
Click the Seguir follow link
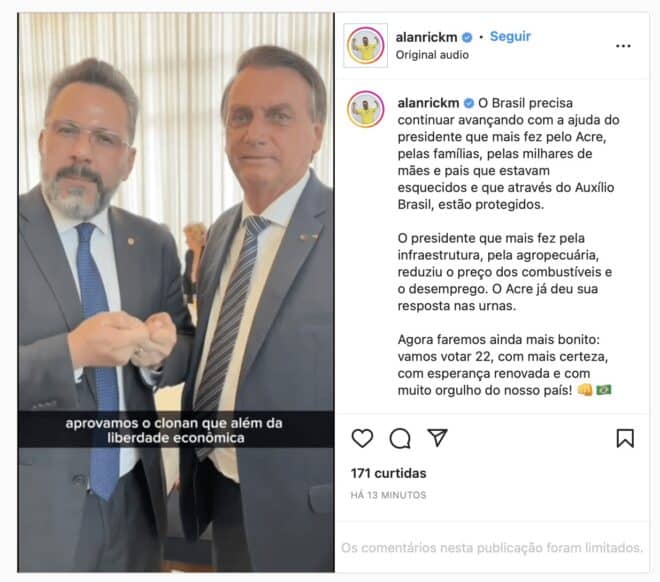coord(510,37)
